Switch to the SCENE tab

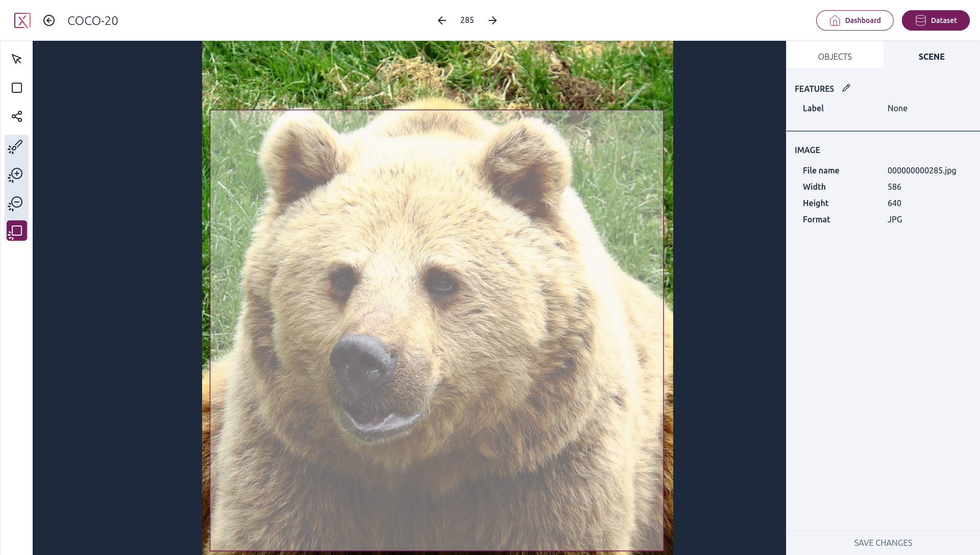932,57
